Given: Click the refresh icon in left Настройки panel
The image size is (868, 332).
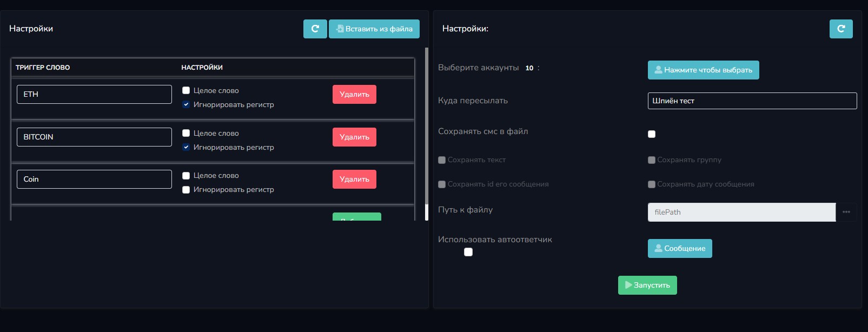Looking at the screenshot, I should click(x=315, y=29).
